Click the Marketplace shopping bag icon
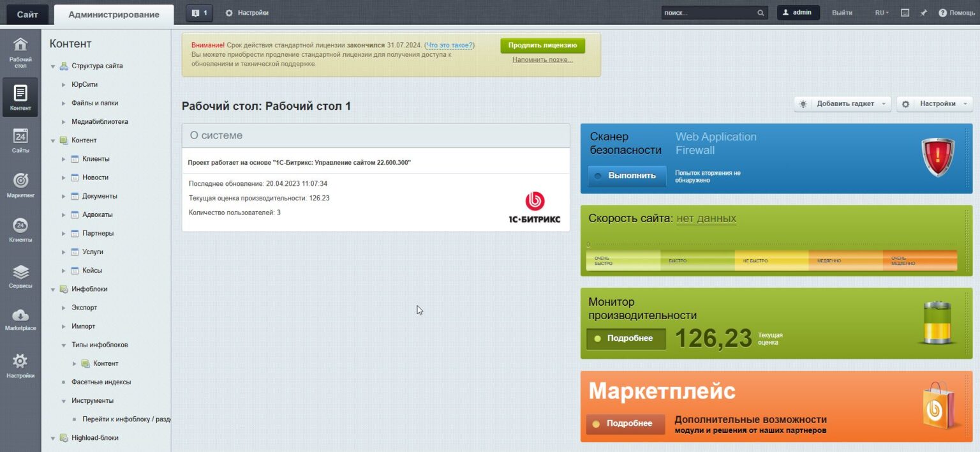980x452 pixels. (x=939, y=405)
